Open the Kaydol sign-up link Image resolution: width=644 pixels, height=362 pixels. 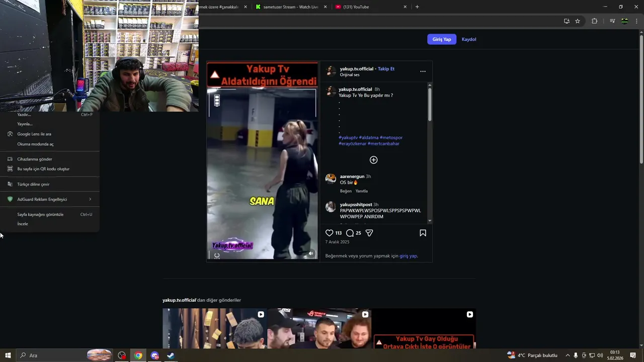click(469, 39)
